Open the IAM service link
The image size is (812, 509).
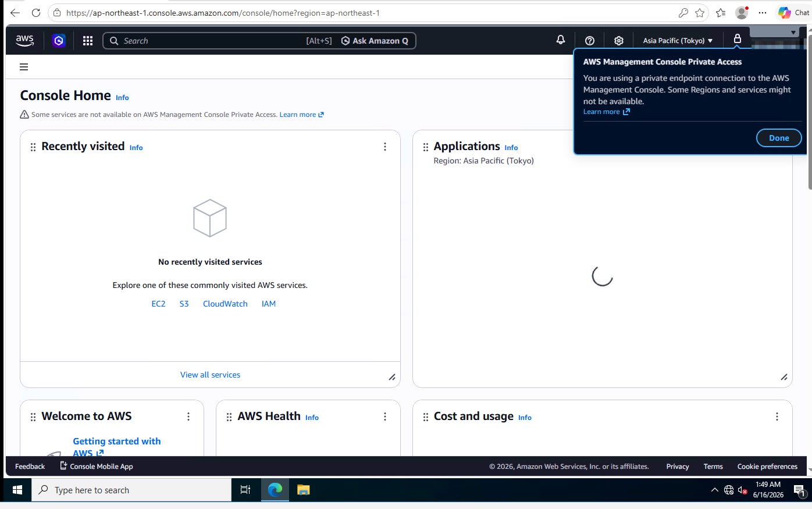[269, 304]
